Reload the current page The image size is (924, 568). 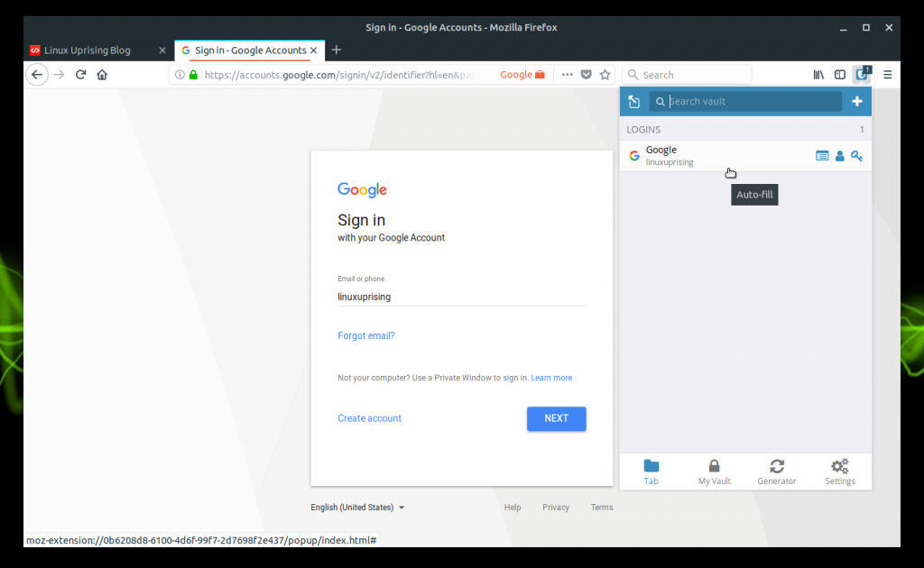pos(80,74)
